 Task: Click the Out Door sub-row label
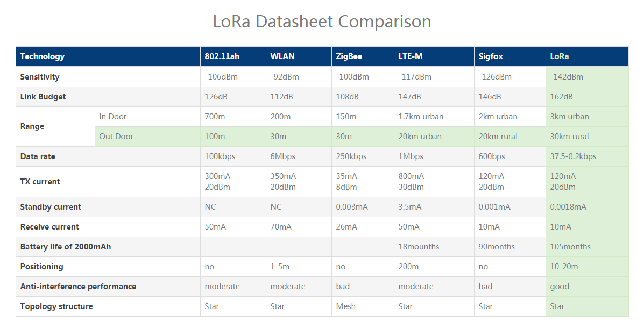(x=116, y=137)
